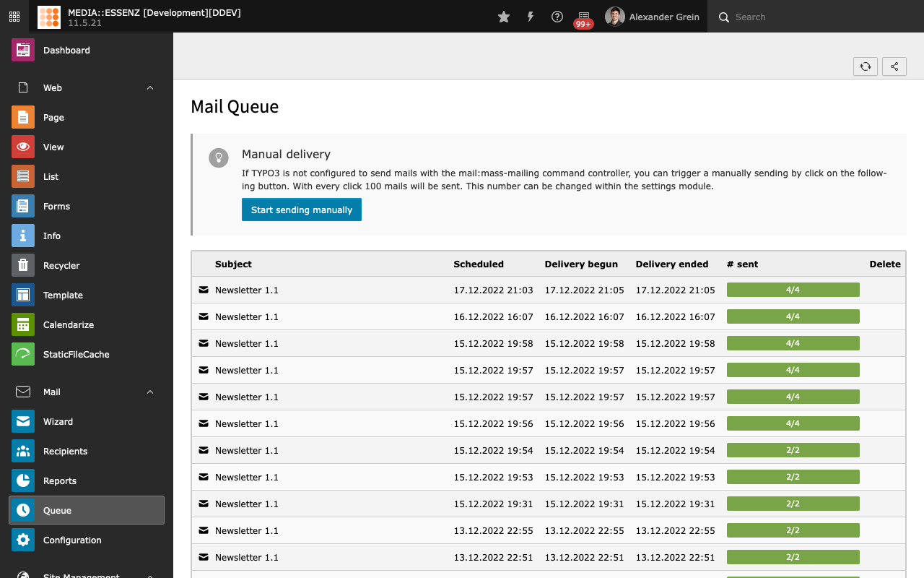Image resolution: width=924 pixels, height=578 pixels.
Task: Click the Scheduled column header
Action: tap(479, 264)
